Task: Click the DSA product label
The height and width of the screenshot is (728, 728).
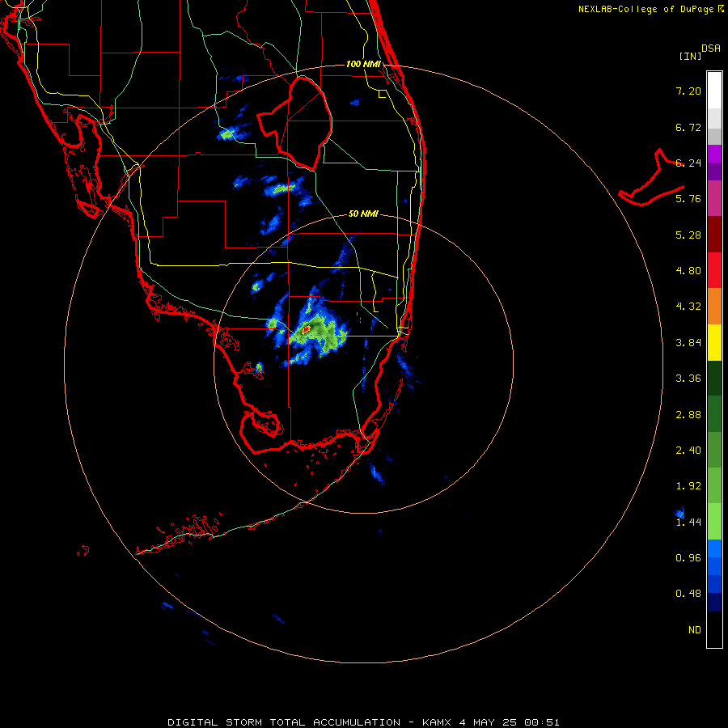Action: tap(711, 49)
